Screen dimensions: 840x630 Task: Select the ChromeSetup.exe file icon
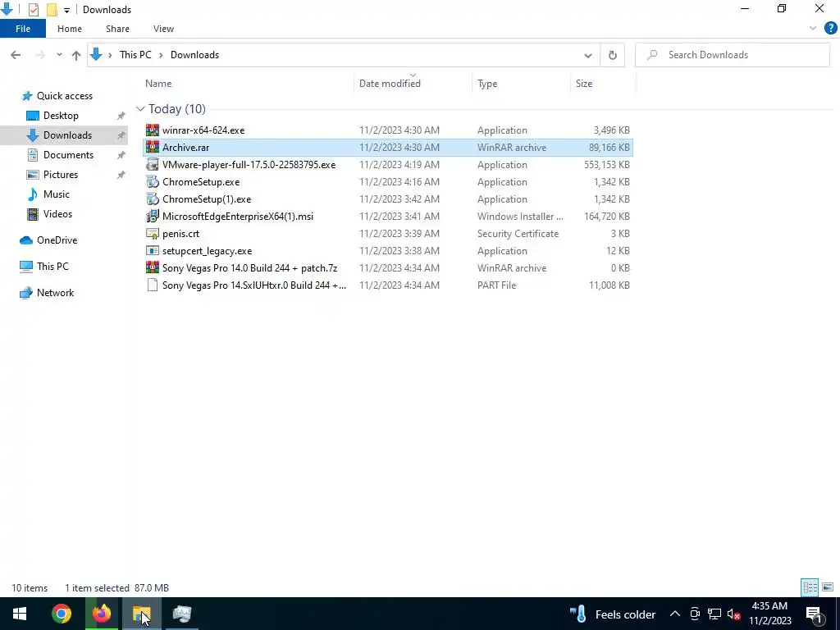[x=153, y=182]
